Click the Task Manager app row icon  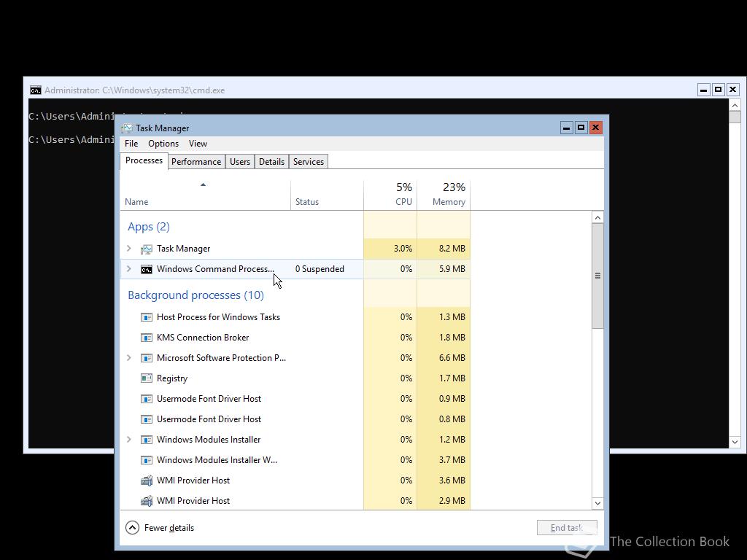point(146,249)
